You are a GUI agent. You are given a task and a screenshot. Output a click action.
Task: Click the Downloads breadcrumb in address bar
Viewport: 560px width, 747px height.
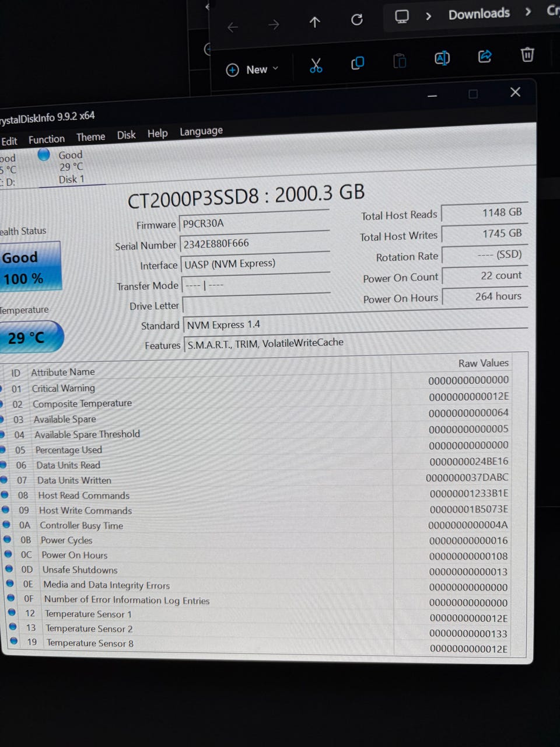tap(479, 13)
